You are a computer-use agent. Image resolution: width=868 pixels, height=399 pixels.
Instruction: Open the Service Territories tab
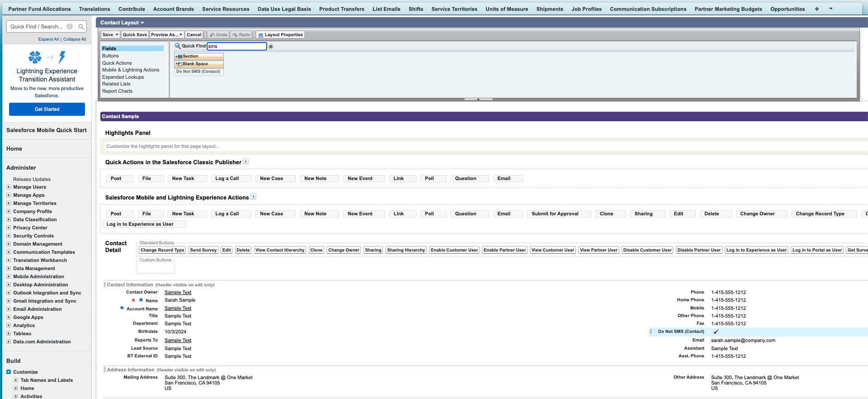(454, 9)
